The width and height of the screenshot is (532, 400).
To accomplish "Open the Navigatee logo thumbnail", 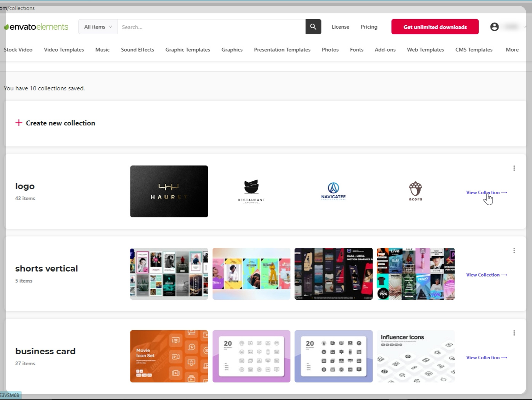I will coord(333,191).
